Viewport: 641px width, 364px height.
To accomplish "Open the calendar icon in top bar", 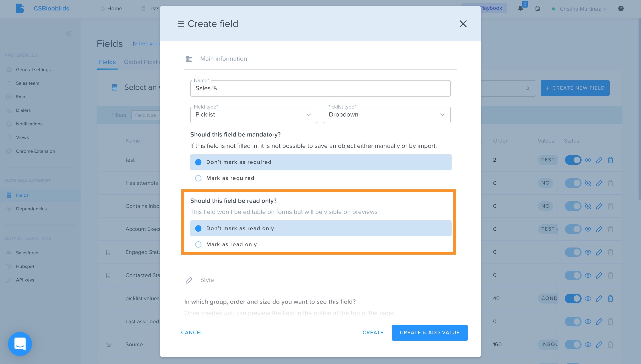I will [x=538, y=8].
